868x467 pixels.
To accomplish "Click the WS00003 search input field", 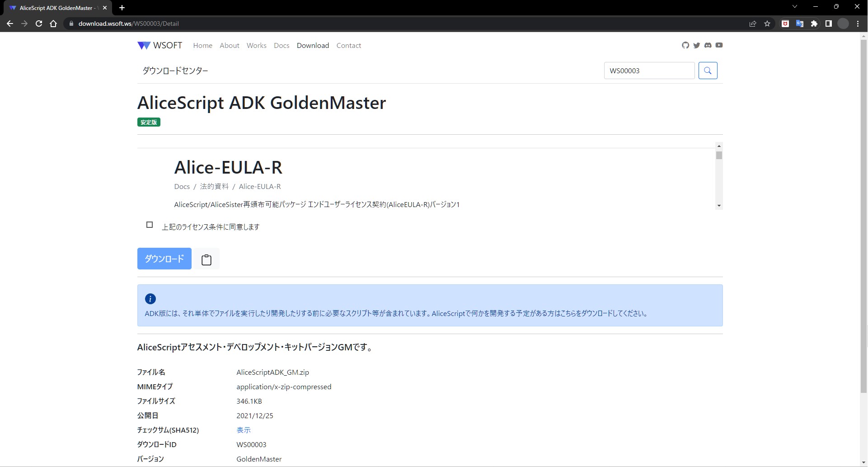I will click(649, 71).
